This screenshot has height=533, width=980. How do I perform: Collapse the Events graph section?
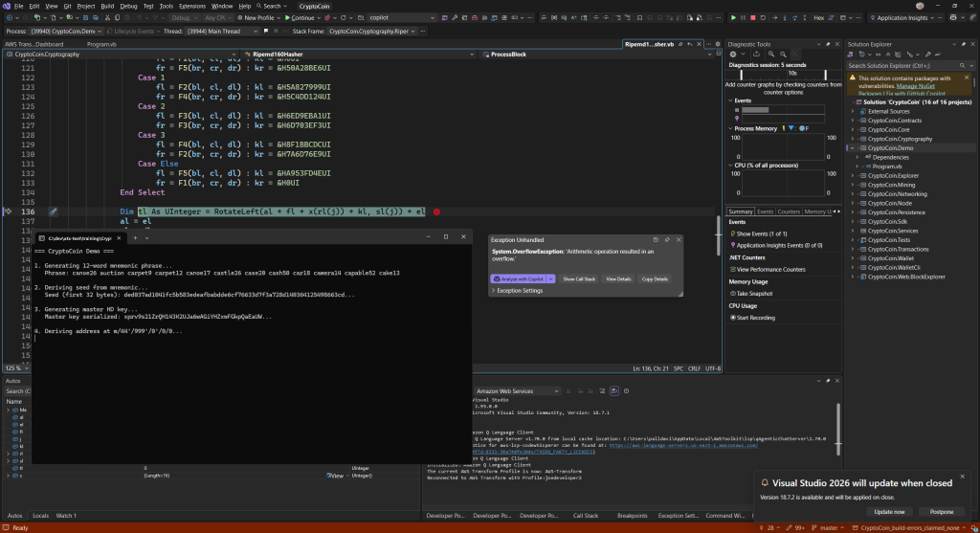[730, 100]
